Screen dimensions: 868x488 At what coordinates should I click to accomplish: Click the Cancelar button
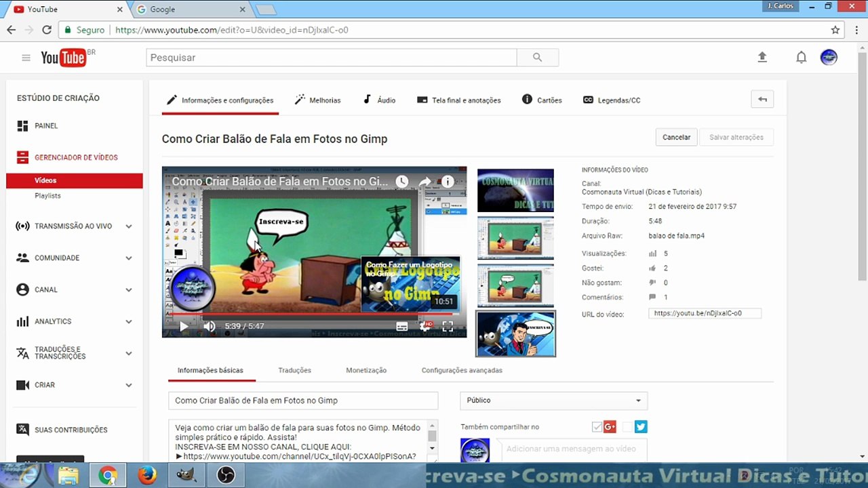click(676, 137)
